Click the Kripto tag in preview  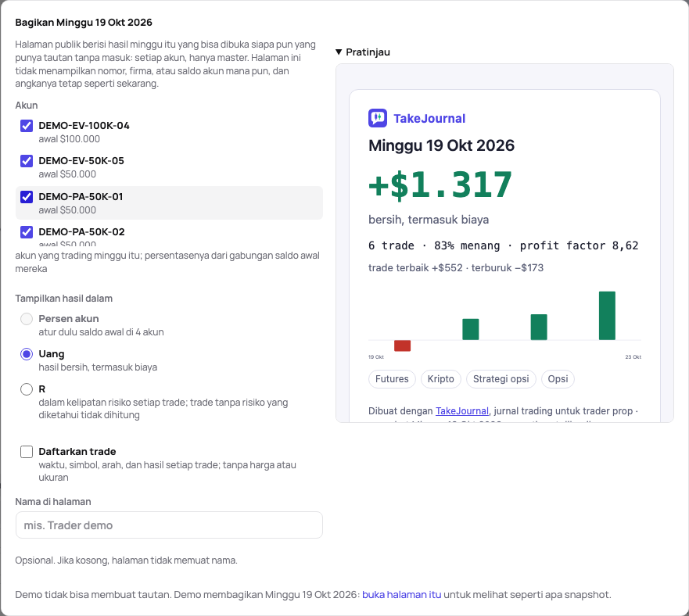coord(441,379)
